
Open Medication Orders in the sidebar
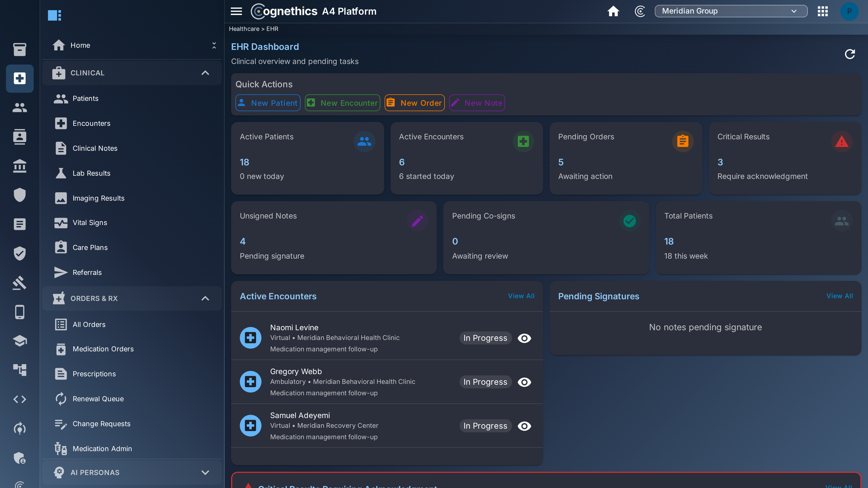[132, 349]
